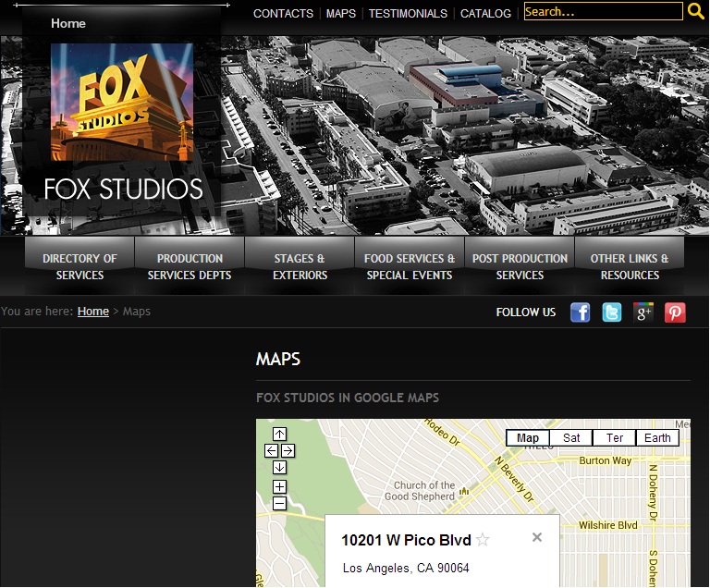
Task: Click the search magnifier icon
Action: [x=695, y=11]
